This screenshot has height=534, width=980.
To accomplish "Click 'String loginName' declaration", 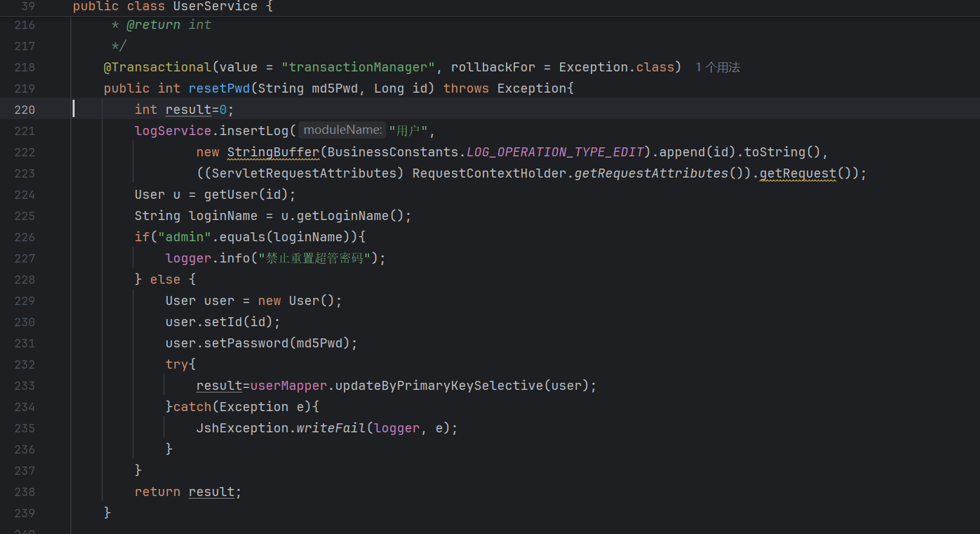I will (196, 216).
